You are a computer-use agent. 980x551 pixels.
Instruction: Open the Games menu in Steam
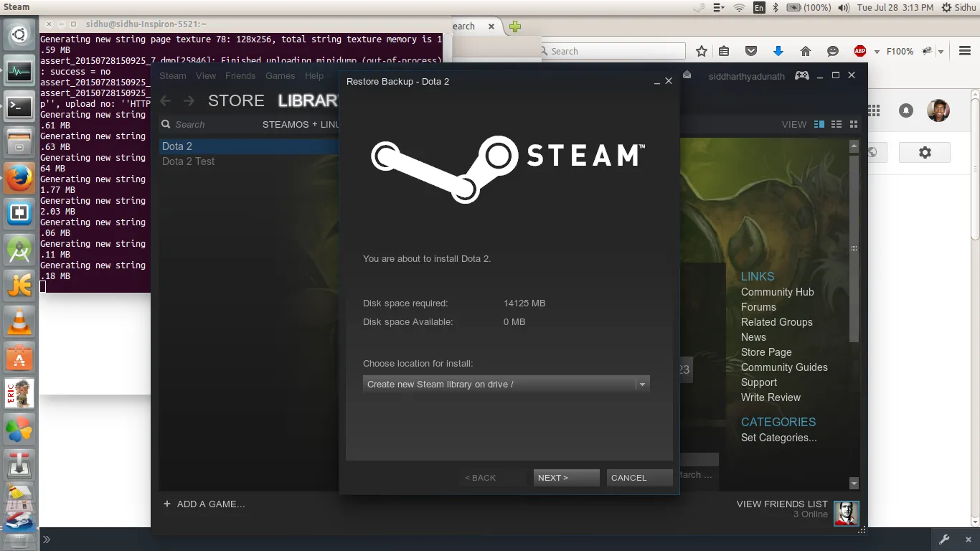point(281,76)
